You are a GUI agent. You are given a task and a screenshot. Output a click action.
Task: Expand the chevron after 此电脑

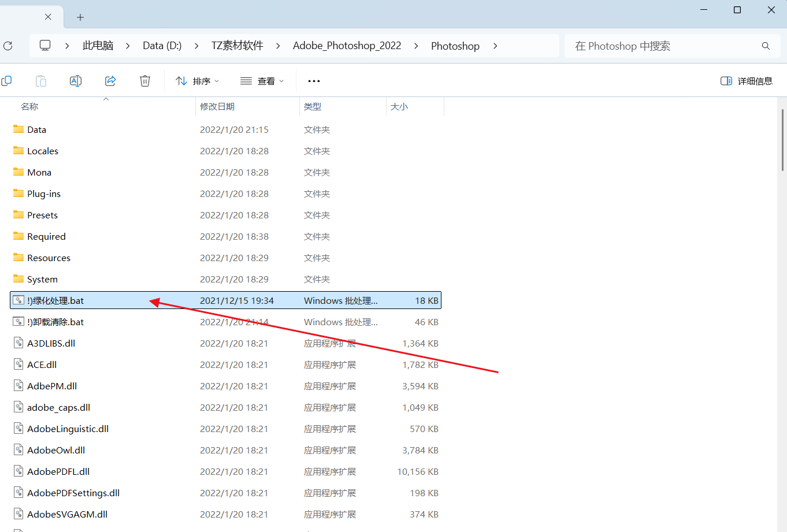tap(128, 46)
